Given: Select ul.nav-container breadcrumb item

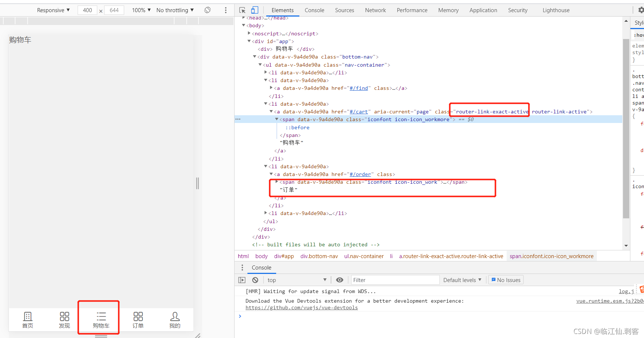Looking at the screenshot, I should coord(364,256).
